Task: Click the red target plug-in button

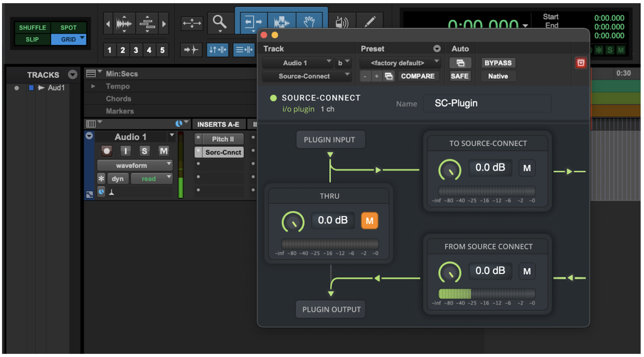Action: coord(580,63)
